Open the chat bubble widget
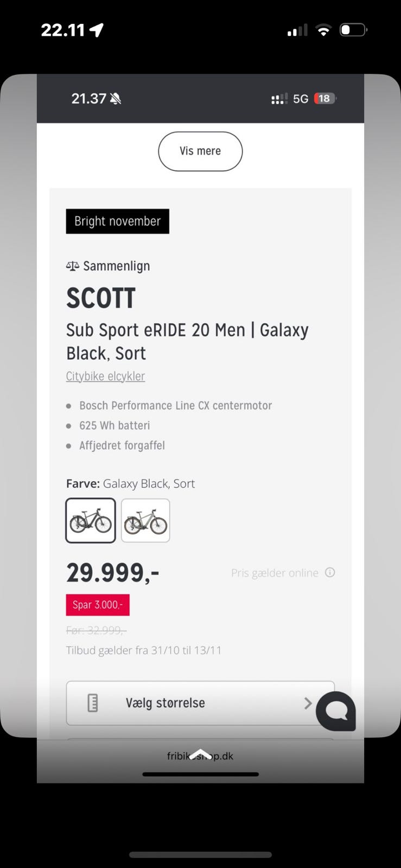The width and height of the screenshot is (401, 868). tap(336, 711)
